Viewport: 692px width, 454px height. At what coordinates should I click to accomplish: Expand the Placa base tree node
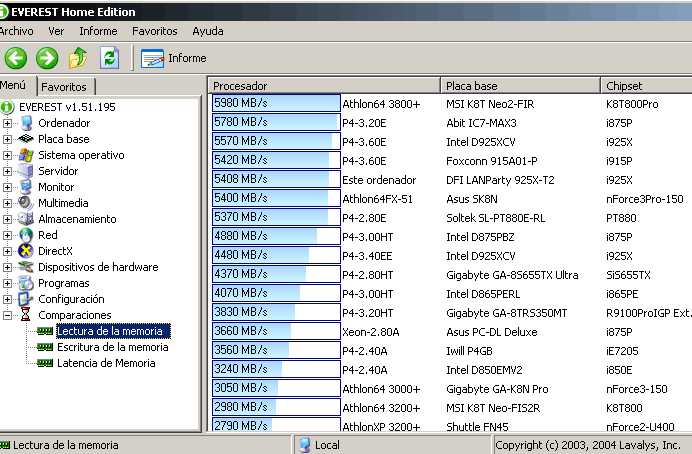pos(7,139)
